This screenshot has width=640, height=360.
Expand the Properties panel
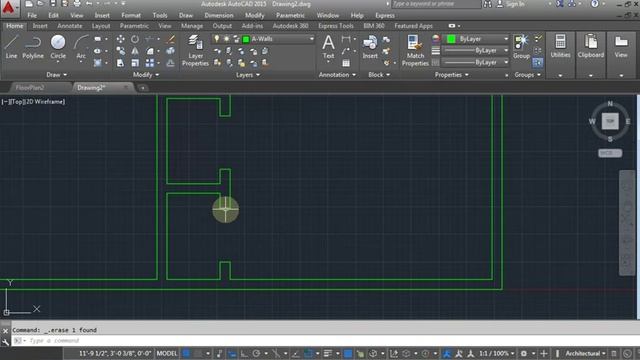click(452, 75)
